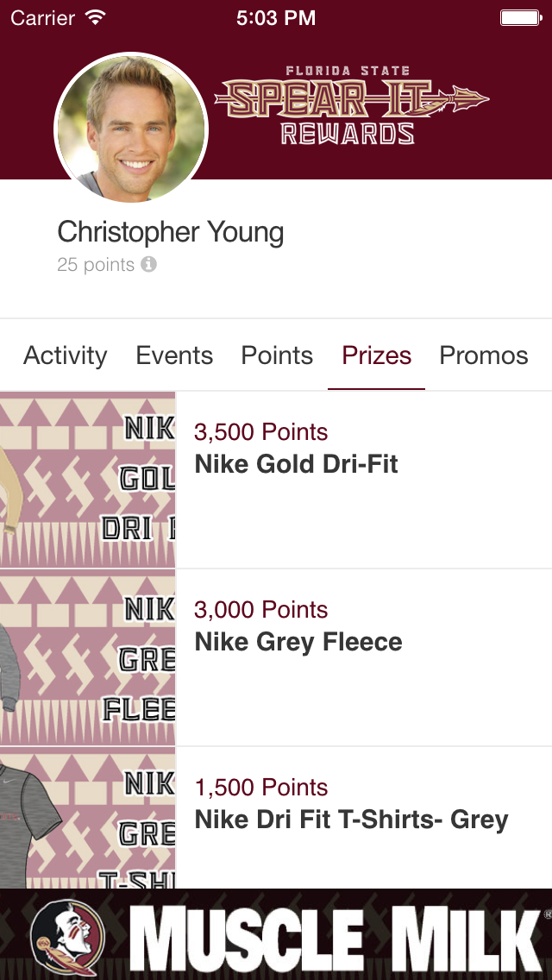Switch to the Events tab
This screenshot has width=552, height=980.
pos(174,355)
